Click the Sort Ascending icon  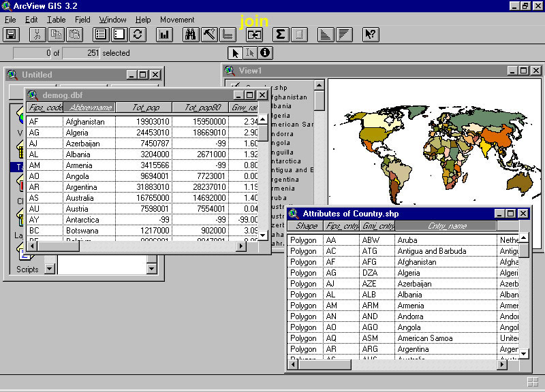[x=326, y=34]
